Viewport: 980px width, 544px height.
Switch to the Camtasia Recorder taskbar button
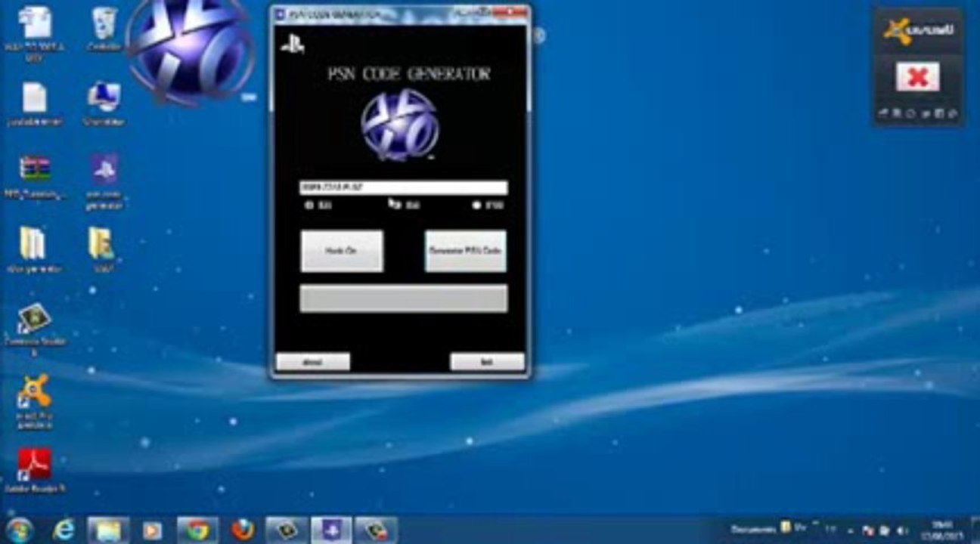click(375, 530)
